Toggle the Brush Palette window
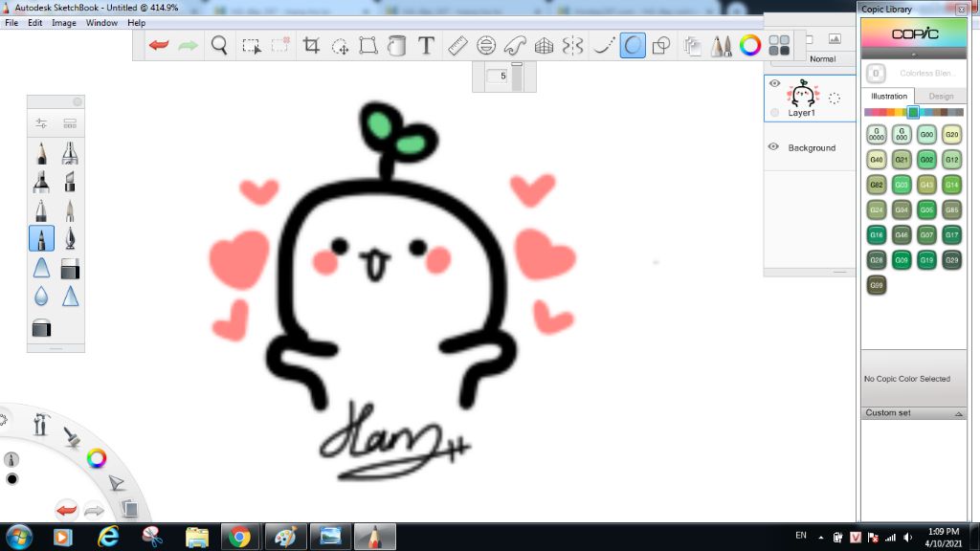 click(x=721, y=45)
